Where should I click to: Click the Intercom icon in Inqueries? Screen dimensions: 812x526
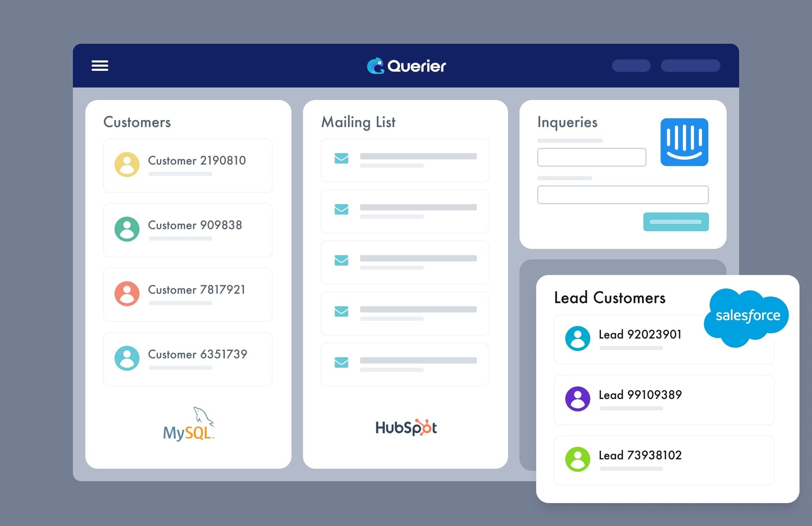[x=684, y=142]
